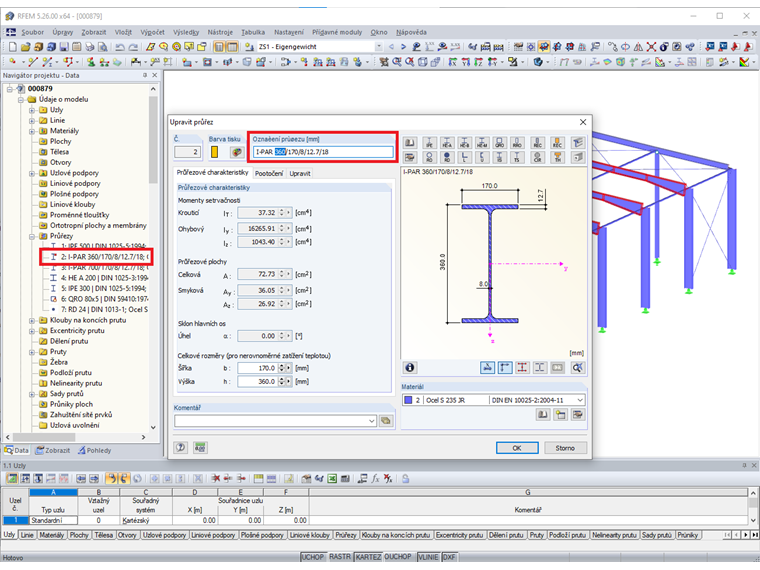Screen dimensions: 760x570
Task: Choose the L angle section type
Action: point(464,157)
